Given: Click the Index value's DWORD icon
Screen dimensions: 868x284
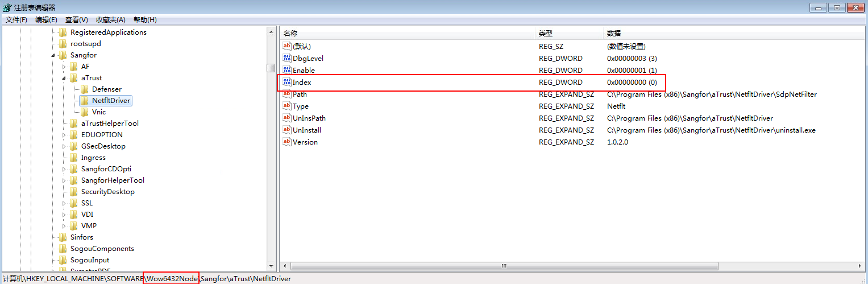Looking at the screenshot, I should [x=286, y=82].
